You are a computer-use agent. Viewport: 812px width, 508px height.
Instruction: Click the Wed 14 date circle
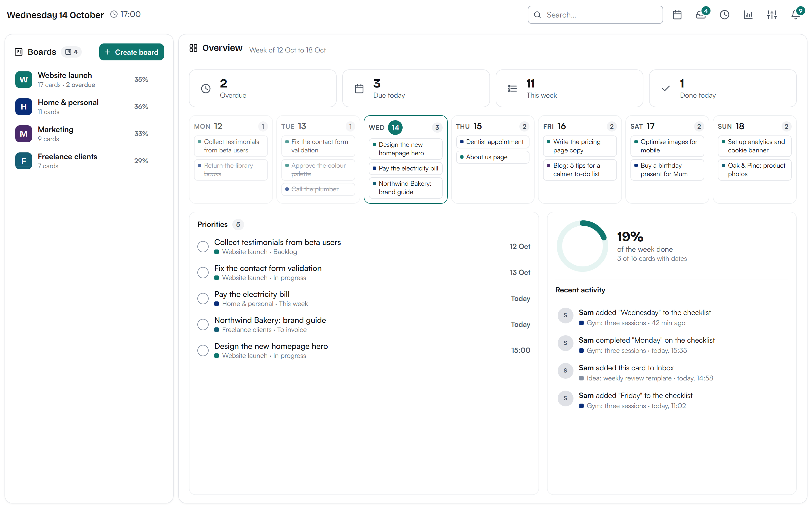pyautogui.click(x=395, y=128)
